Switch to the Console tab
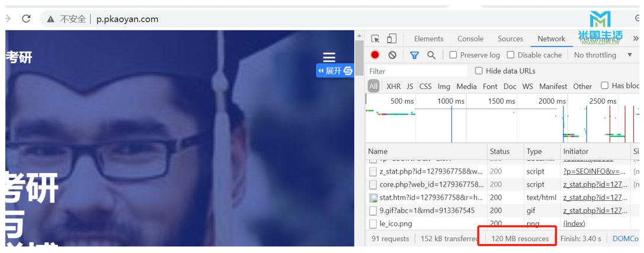 coord(470,39)
